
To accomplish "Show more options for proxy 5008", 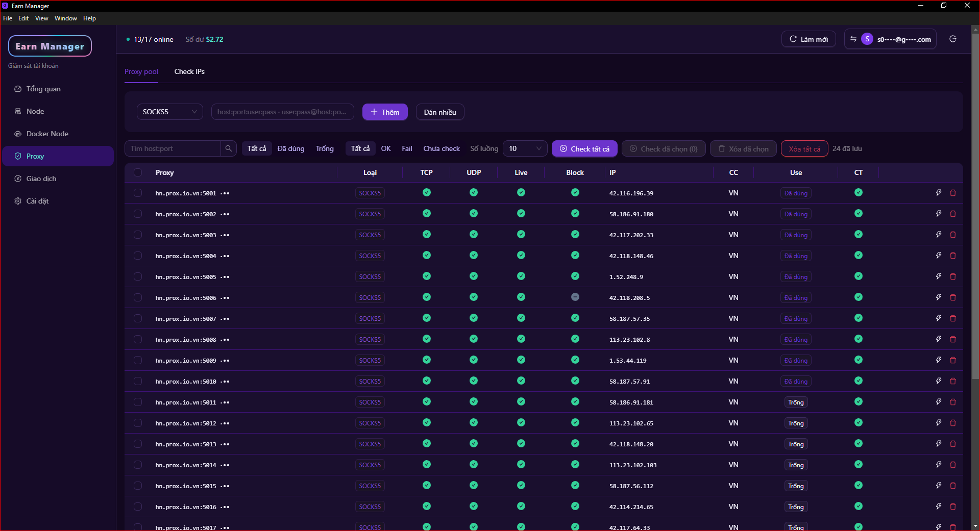I will 225,340.
